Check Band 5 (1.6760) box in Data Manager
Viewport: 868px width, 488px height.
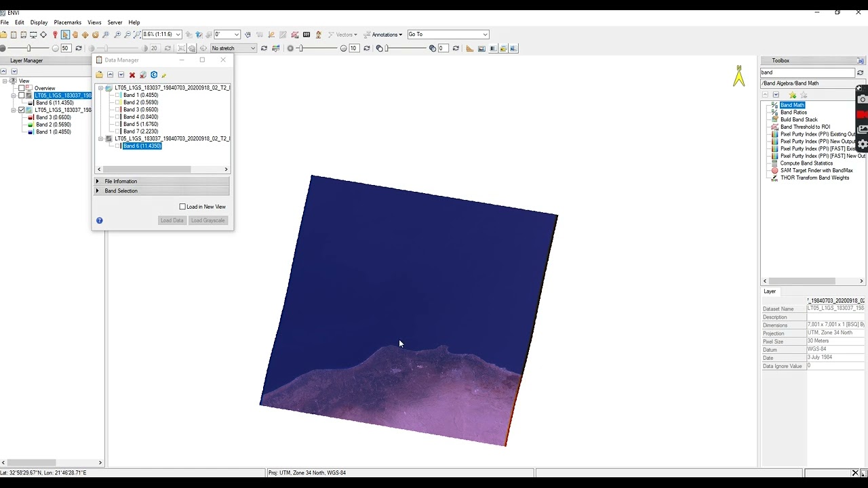[x=117, y=124]
